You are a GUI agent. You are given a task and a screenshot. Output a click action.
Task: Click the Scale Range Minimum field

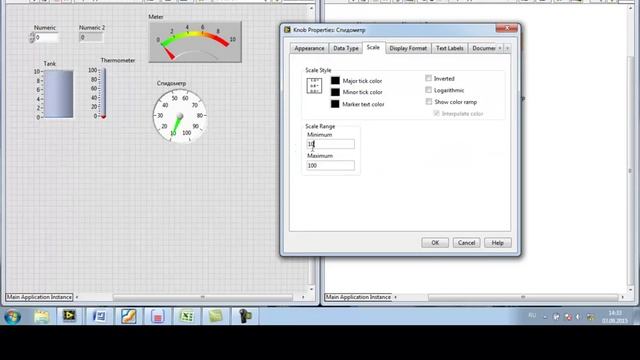[x=331, y=144]
